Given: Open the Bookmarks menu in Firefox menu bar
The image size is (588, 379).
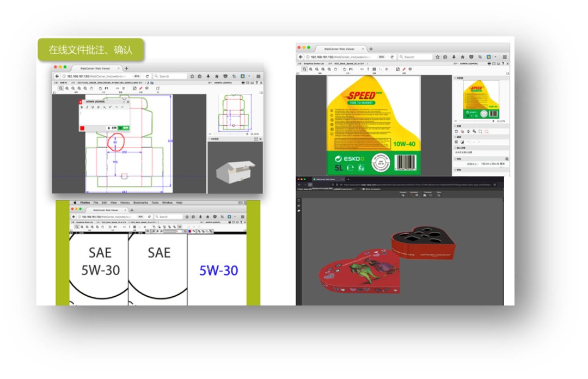Looking at the screenshot, I should [140, 203].
